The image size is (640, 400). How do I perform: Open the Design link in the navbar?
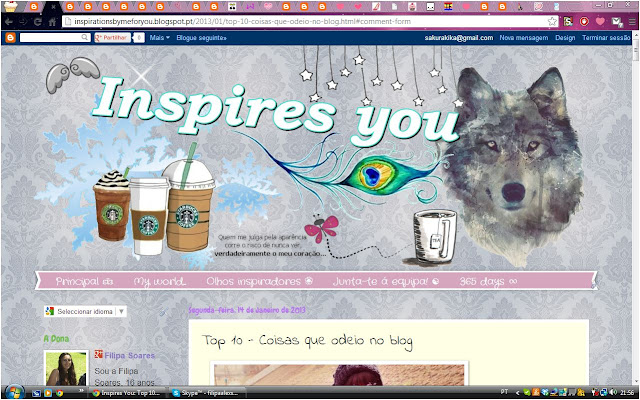pyautogui.click(x=565, y=38)
